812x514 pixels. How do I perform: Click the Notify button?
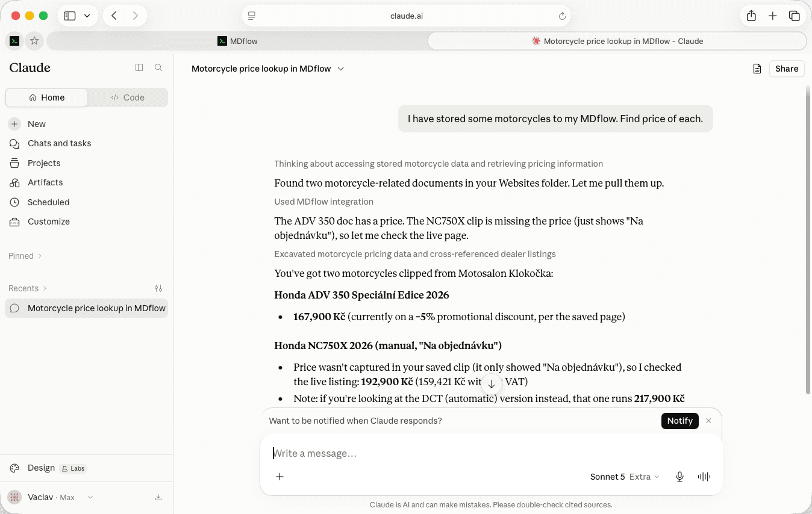click(679, 421)
